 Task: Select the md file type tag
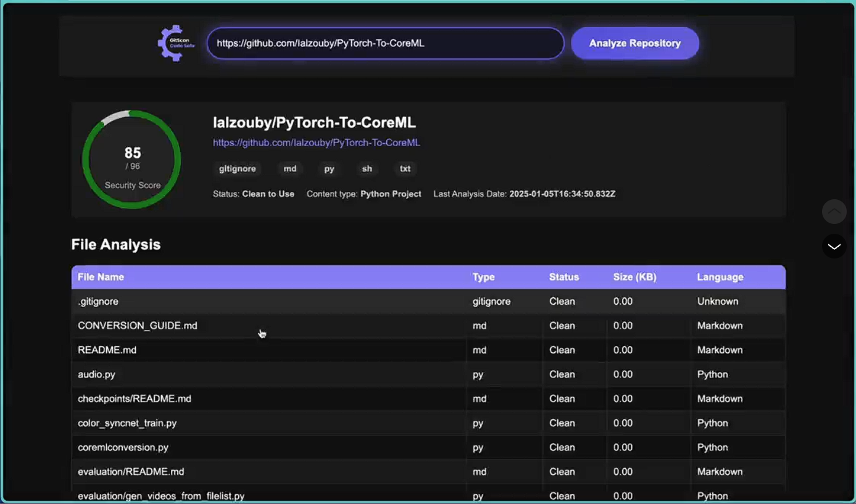pyautogui.click(x=290, y=168)
